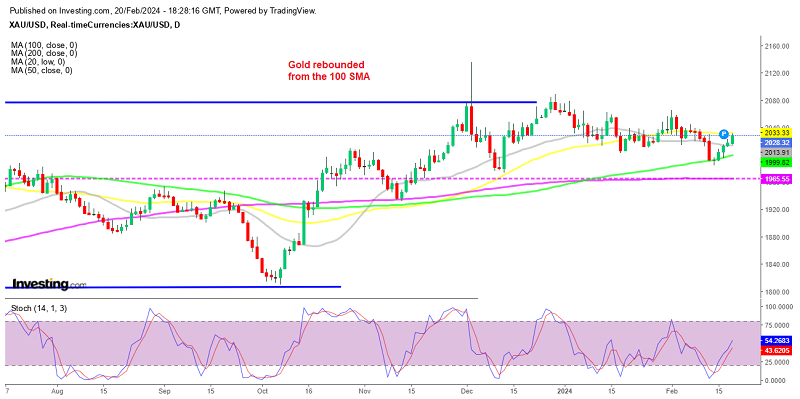This screenshot has height=399, width=800.
Task: Click the 2120.00 price axis label
Action: pyautogui.click(x=778, y=73)
